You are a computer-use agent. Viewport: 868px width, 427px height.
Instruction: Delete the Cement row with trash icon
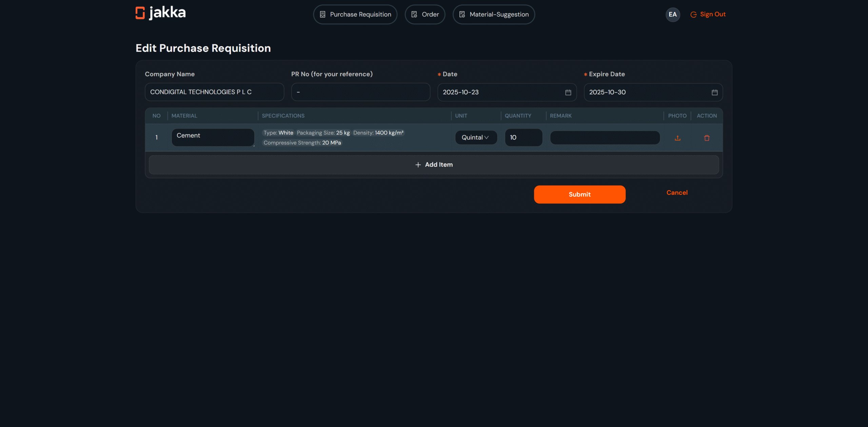(707, 138)
